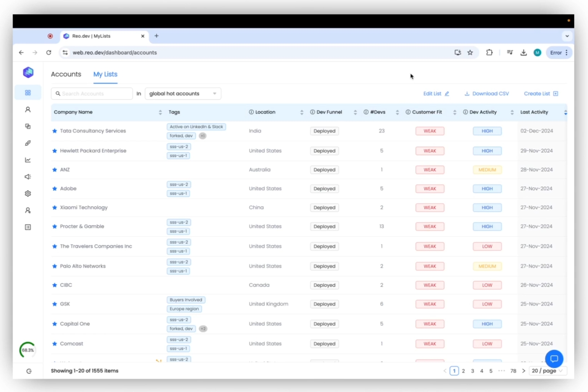Open the global hot accounts dropdown
The height and width of the screenshot is (392, 588).
pyautogui.click(x=183, y=94)
